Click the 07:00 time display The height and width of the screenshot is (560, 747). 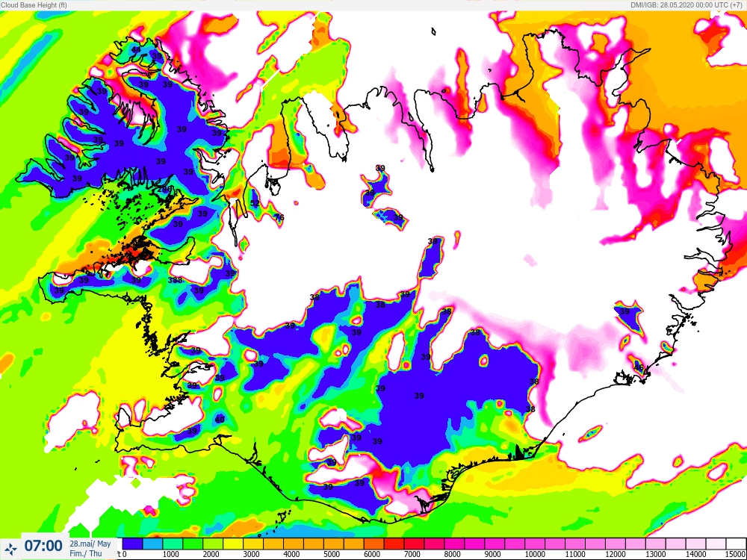pyautogui.click(x=43, y=546)
